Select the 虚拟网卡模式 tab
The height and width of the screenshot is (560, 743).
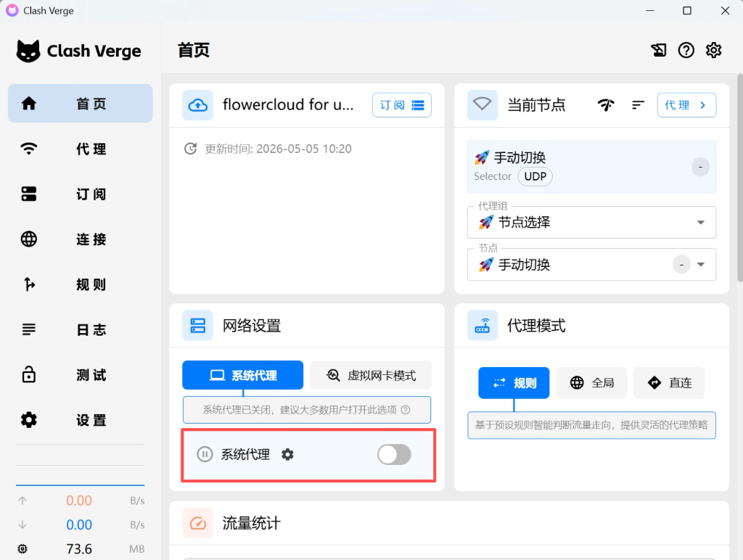371,375
